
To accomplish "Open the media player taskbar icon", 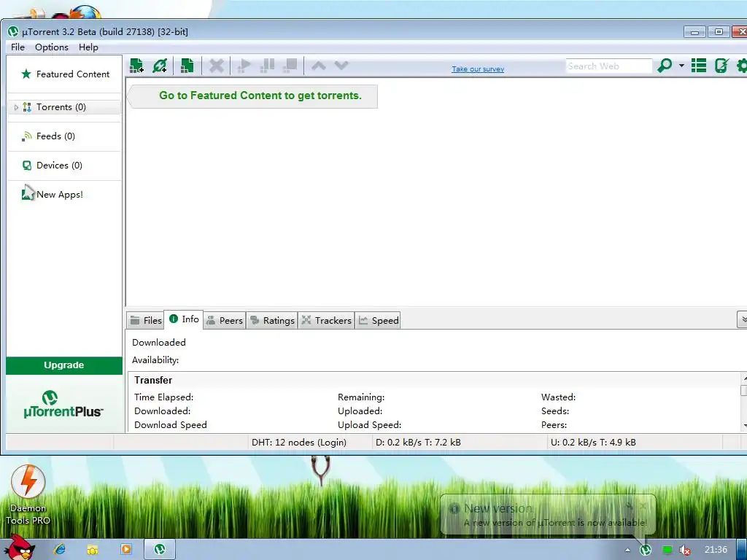I will (126, 550).
